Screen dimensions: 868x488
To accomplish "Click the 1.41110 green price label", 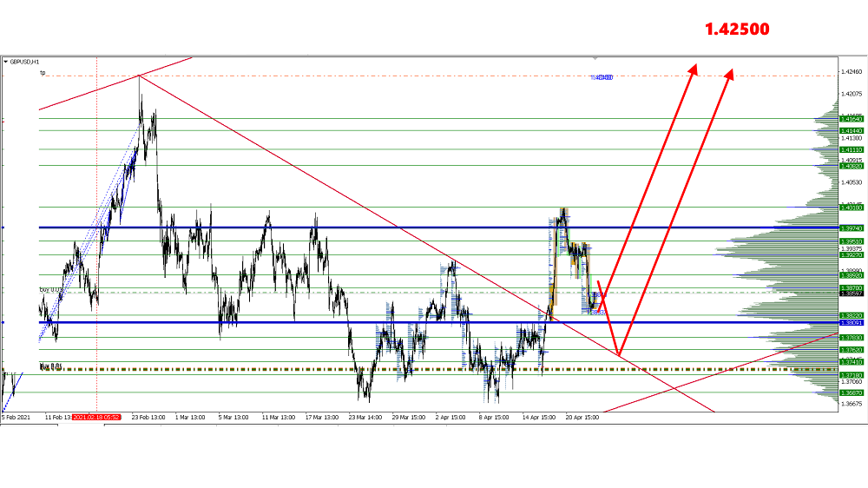I will click(x=851, y=149).
